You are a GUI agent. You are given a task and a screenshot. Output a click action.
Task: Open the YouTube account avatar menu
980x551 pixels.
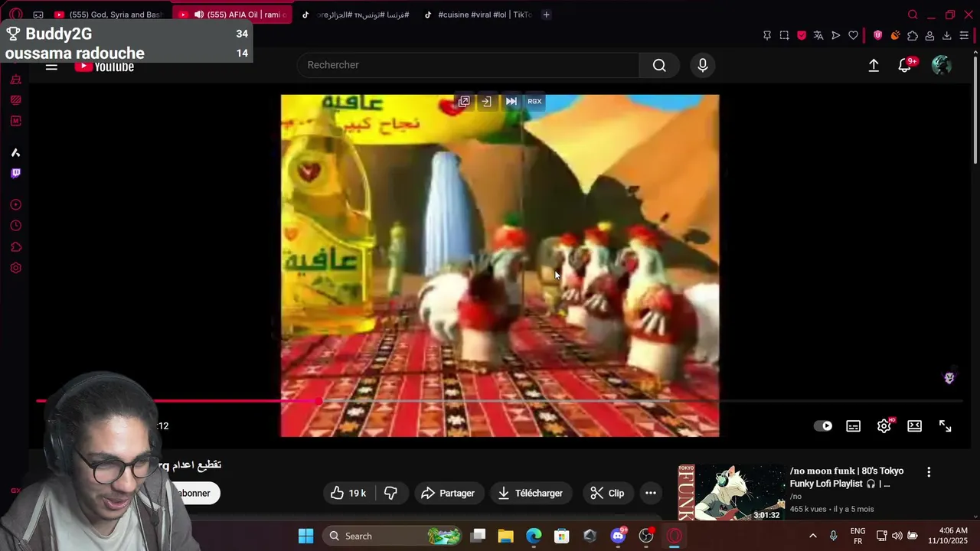point(942,65)
